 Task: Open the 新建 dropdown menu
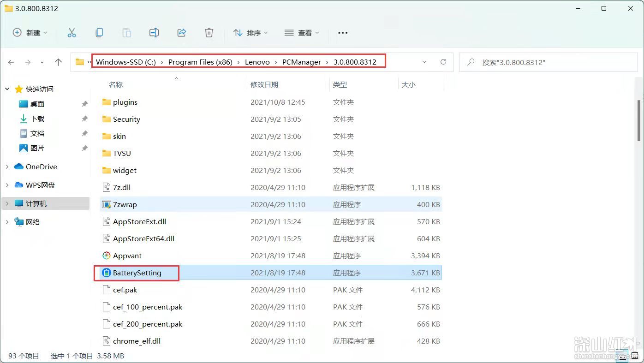30,33
